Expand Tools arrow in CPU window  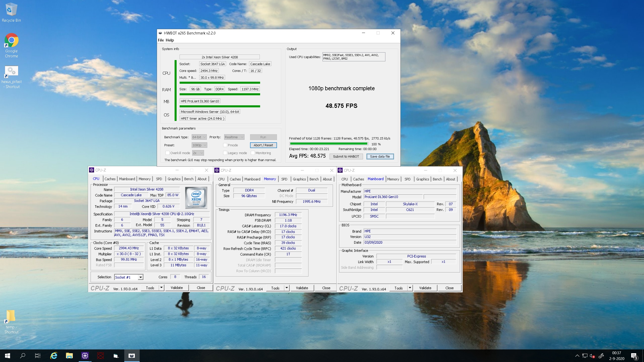[x=162, y=288]
